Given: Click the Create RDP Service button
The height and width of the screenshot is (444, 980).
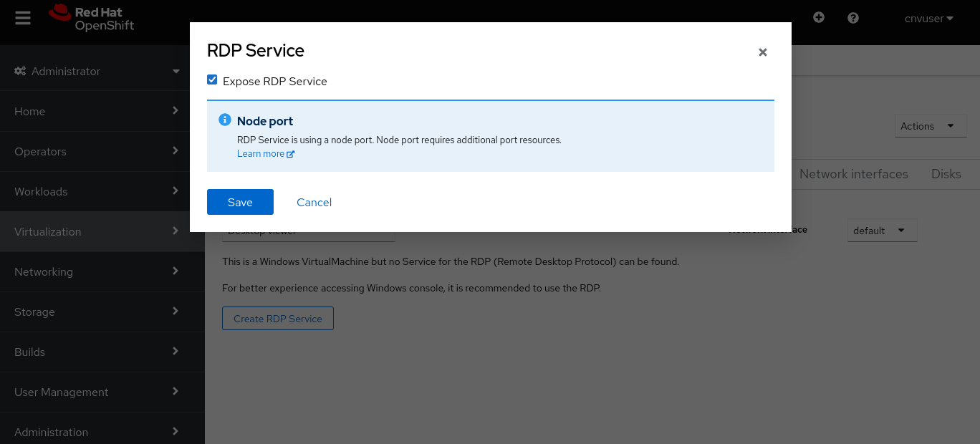Looking at the screenshot, I should [x=278, y=319].
